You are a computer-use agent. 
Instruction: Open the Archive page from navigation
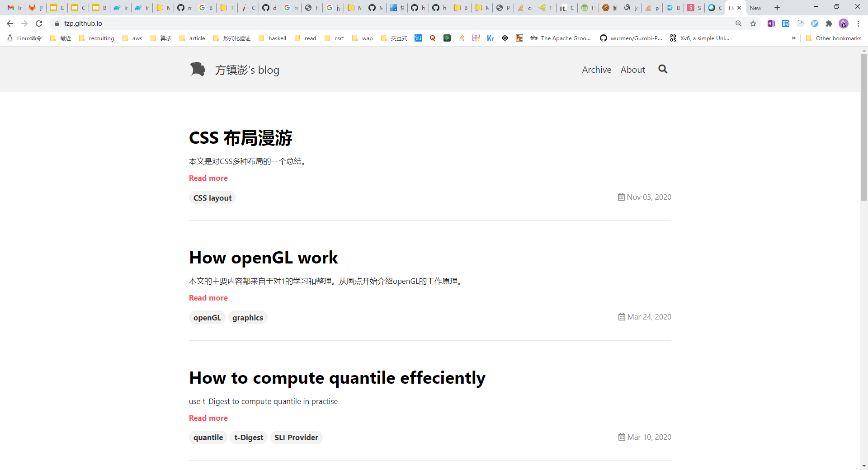[596, 69]
